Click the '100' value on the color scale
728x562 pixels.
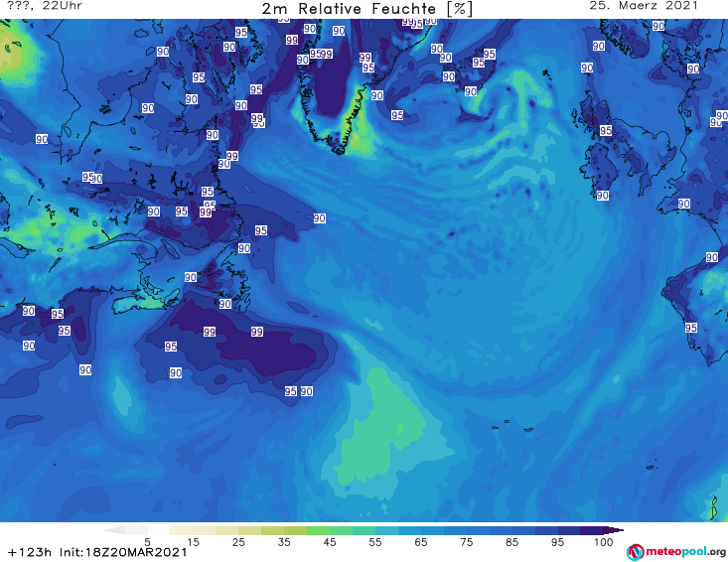click(604, 542)
